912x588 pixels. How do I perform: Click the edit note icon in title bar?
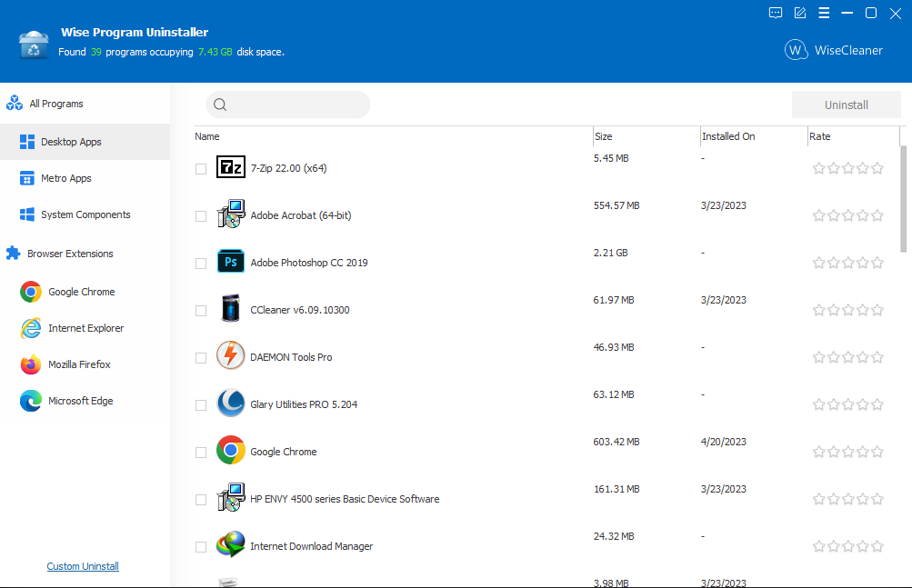800,13
